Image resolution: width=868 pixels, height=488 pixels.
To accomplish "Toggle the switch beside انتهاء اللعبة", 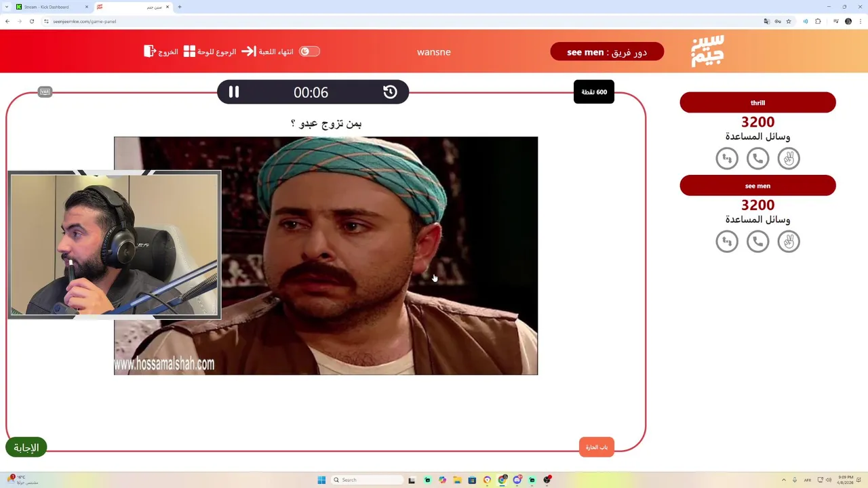I will click(x=309, y=52).
